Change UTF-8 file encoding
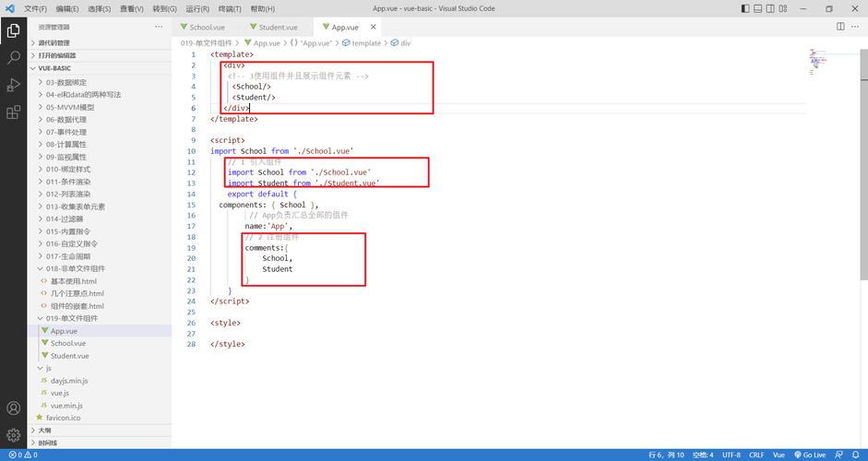Viewport: 868px width, 461px height. [731, 455]
